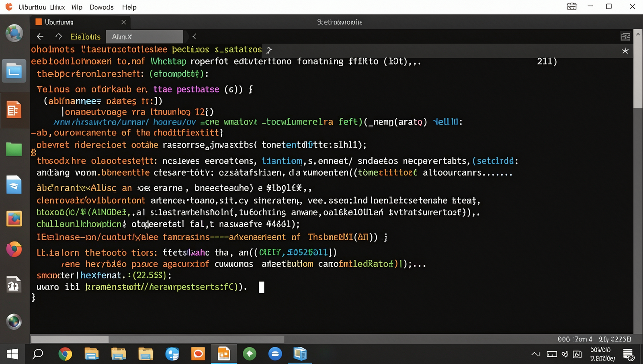Image resolution: width=643 pixels, height=364 pixels.
Task: Open the Help menu
Action: (x=129, y=7)
